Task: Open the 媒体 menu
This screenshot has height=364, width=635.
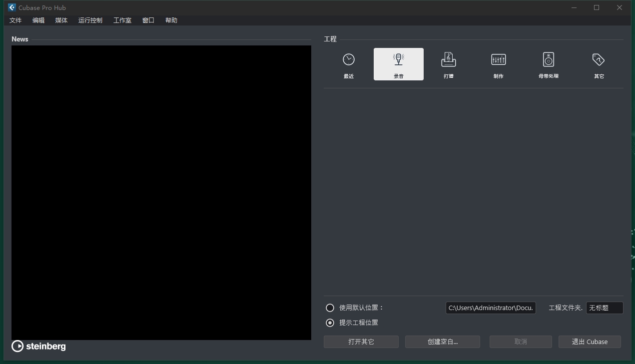Action: [61, 20]
